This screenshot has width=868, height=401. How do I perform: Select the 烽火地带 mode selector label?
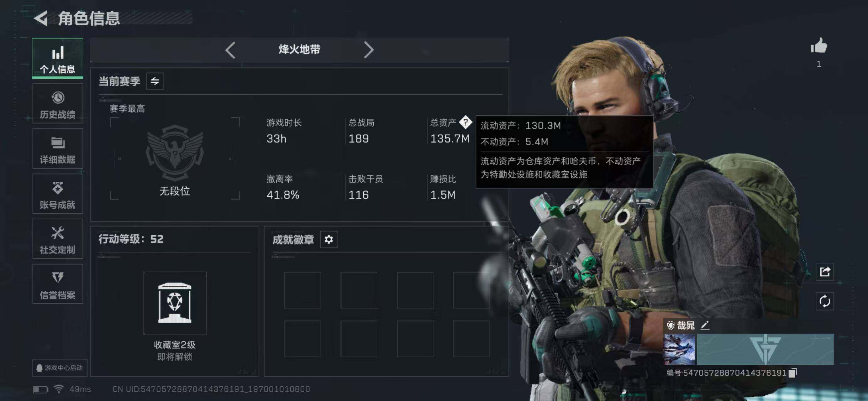click(x=299, y=49)
